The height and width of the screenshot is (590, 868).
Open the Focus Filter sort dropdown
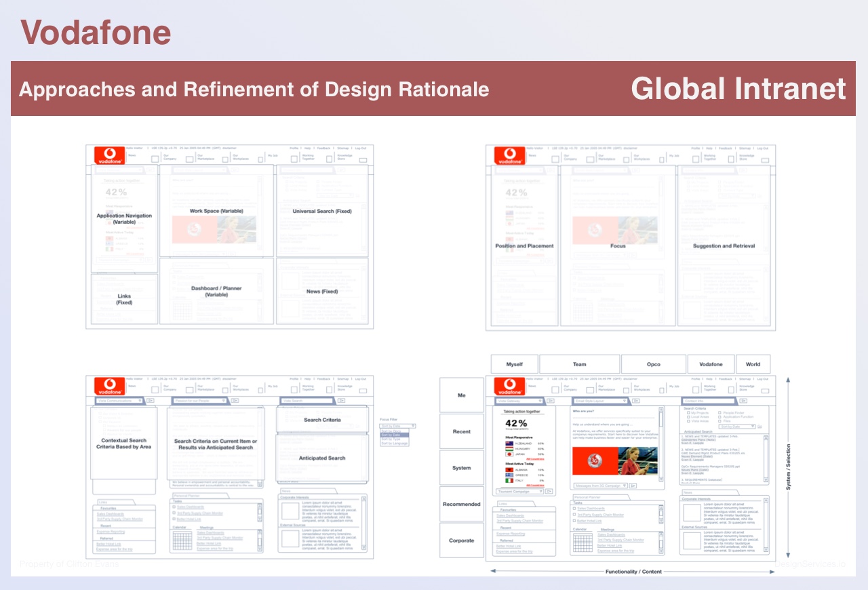point(397,426)
